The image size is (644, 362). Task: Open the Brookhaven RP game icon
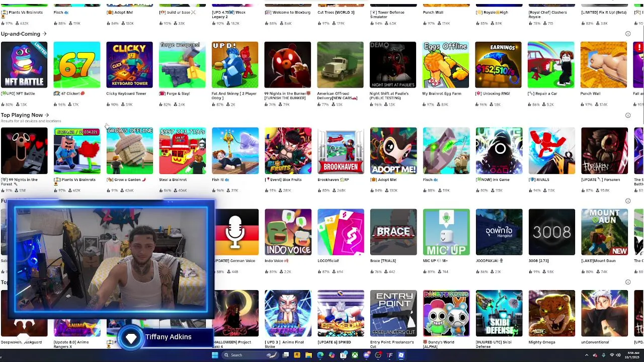(x=341, y=151)
